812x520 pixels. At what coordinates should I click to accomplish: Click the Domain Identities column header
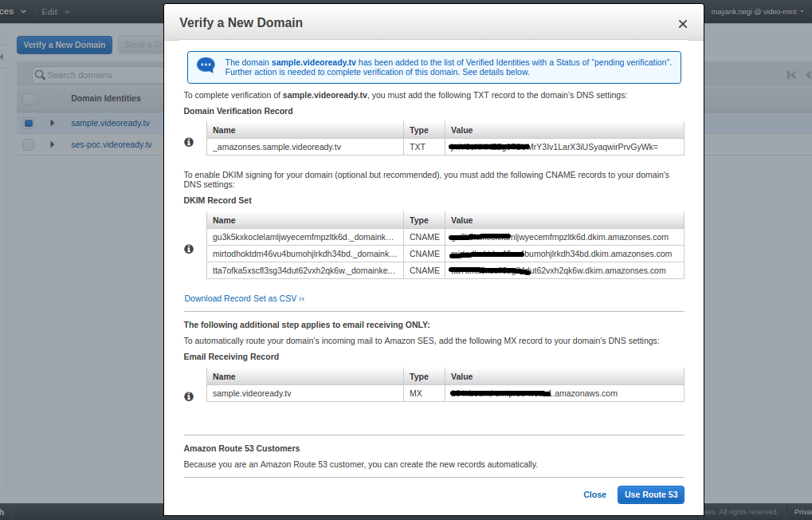(x=106, y=99)
